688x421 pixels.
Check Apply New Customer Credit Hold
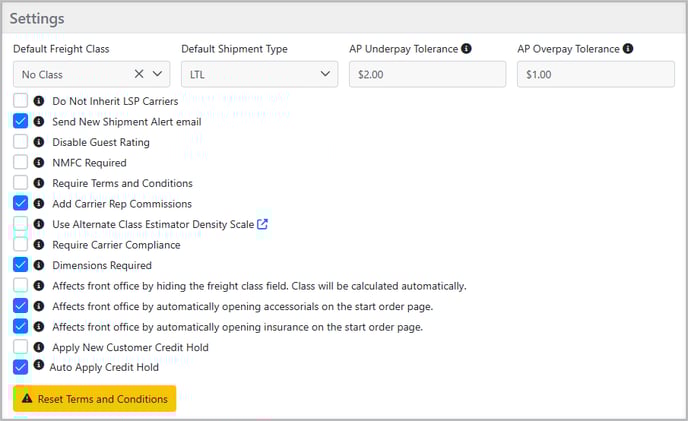tap(21, 347)
